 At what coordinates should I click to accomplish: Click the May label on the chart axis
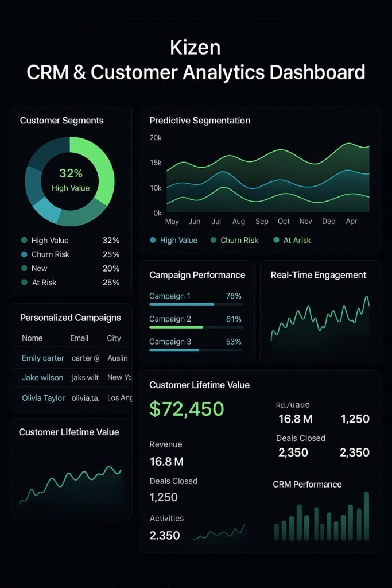click(x=172, y=221)
